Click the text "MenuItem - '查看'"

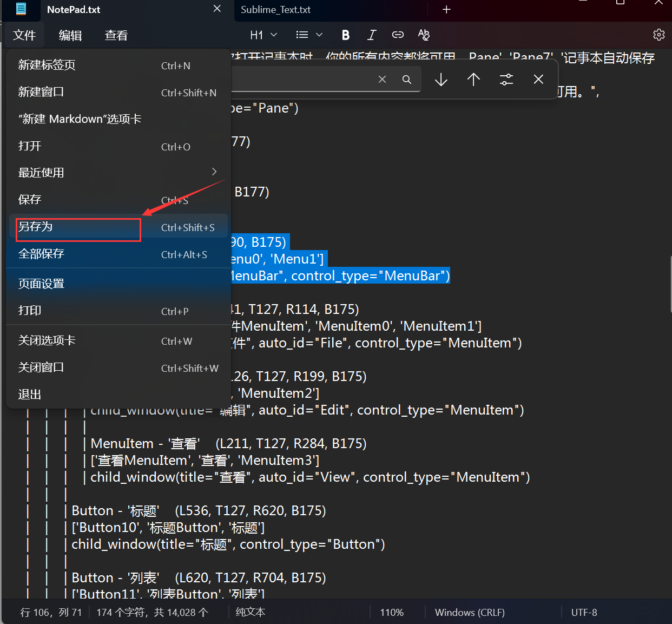(x=146, y=444)
